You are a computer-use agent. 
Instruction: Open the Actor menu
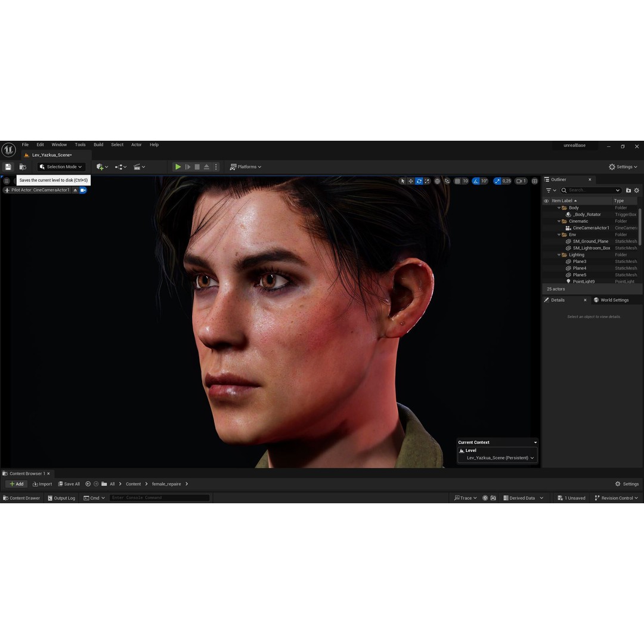(x=137, y=144)
